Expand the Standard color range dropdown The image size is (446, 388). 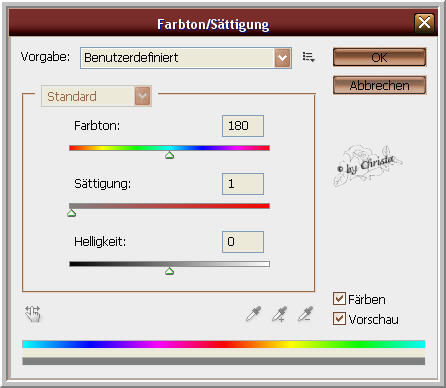[x=143, y=96]
